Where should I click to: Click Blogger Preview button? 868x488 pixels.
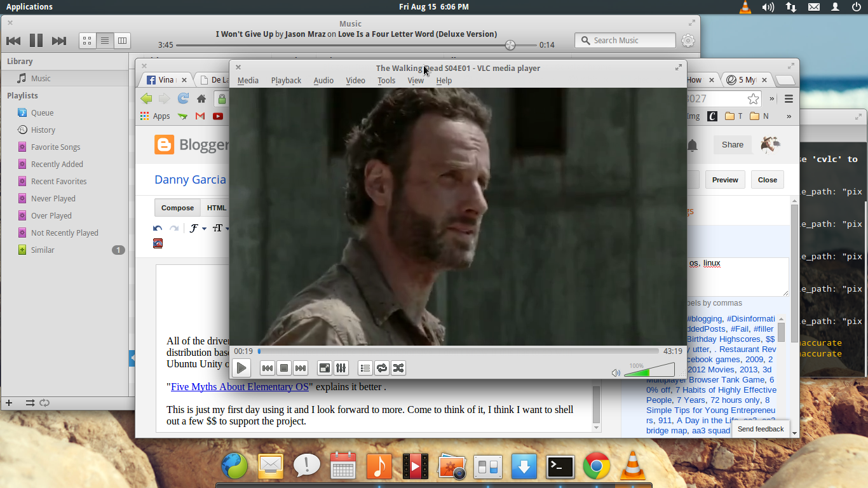(x=725, y=180)
